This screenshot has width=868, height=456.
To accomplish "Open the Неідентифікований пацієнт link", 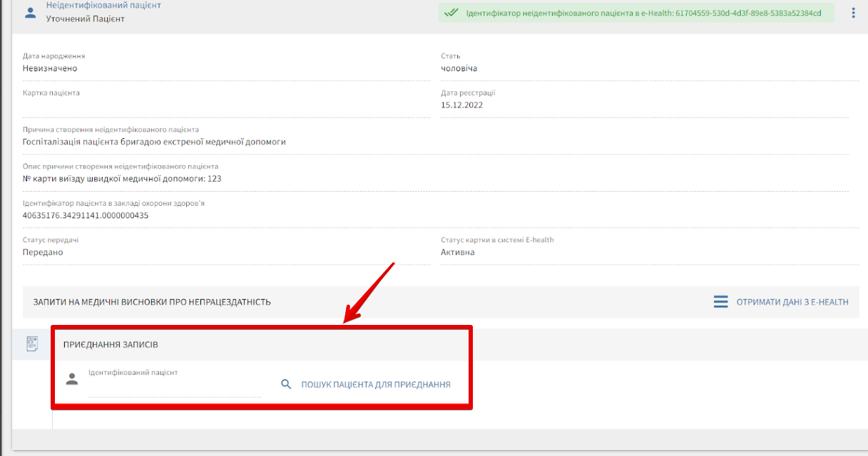I will point(103,5).
